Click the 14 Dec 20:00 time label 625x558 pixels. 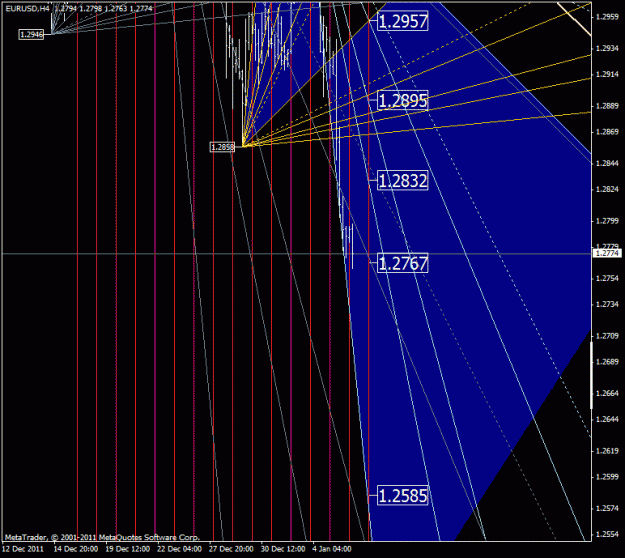[76, 549]
